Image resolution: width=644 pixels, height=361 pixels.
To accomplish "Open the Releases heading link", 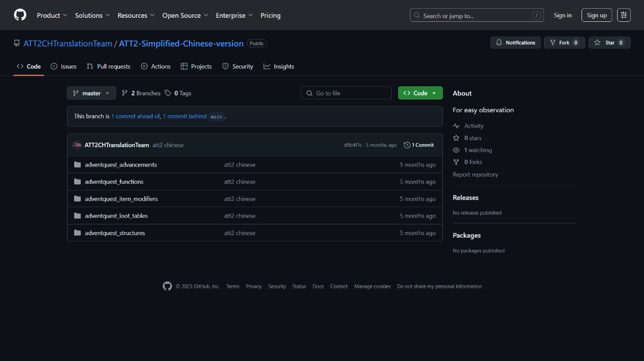I will point(466,198).
